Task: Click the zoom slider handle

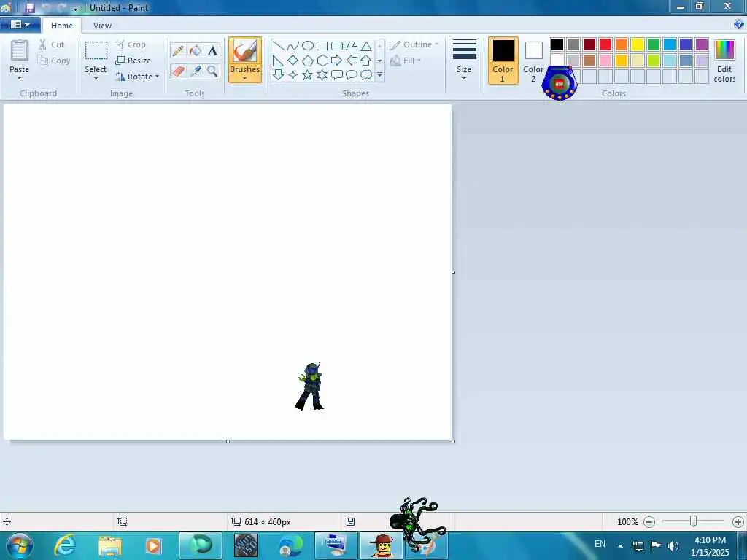Action: tap(694, 521)
